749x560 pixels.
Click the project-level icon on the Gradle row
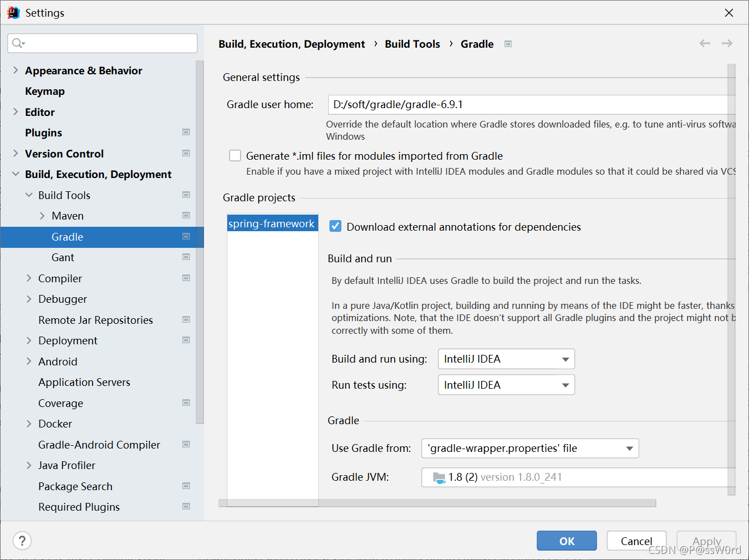click(x=186, y=237)
